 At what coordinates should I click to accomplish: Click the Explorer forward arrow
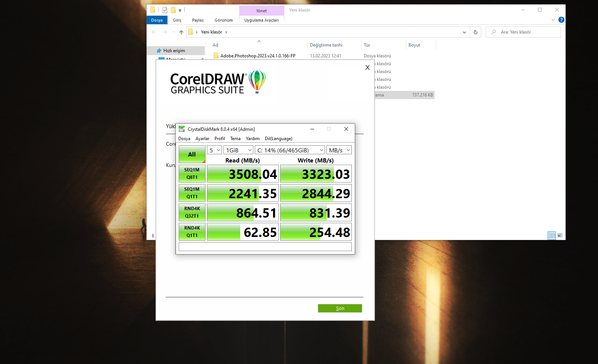coord(165,32)
